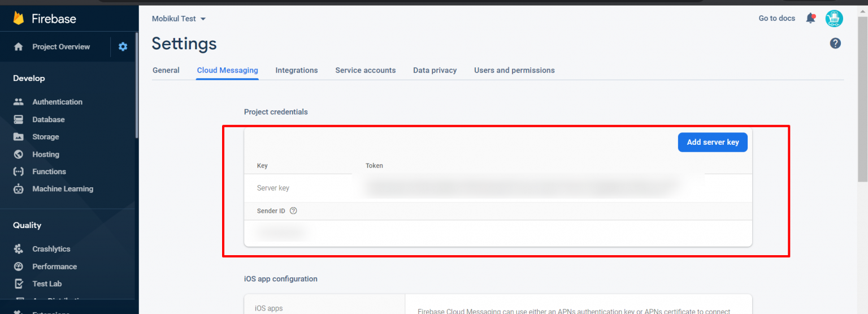
Task: Click the Firebase logo in the sidebar
Action: click(x=44, y=19)
